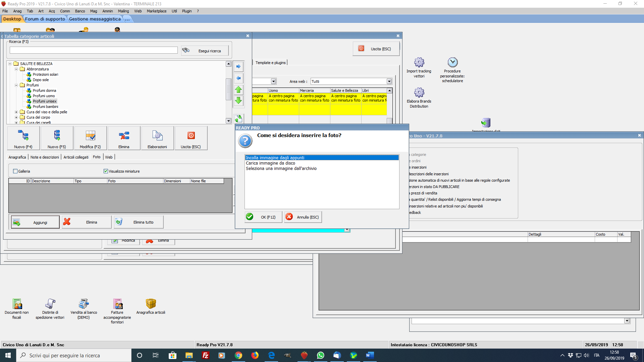Click the Elabora Brands Distribution icon
Image resolution: width=644 pixels, height=362 pixels.
pos(419,93)
